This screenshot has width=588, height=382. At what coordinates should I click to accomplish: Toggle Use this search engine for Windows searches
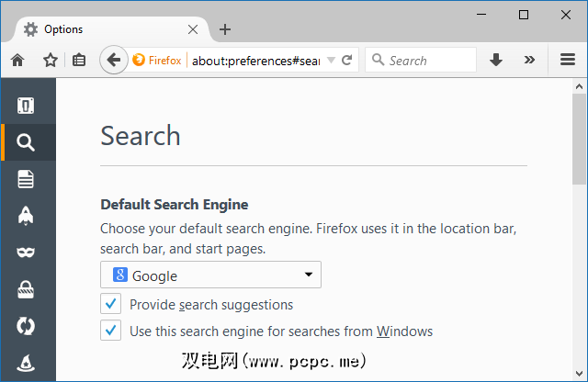pyautogui.click(x=111, y=331)
